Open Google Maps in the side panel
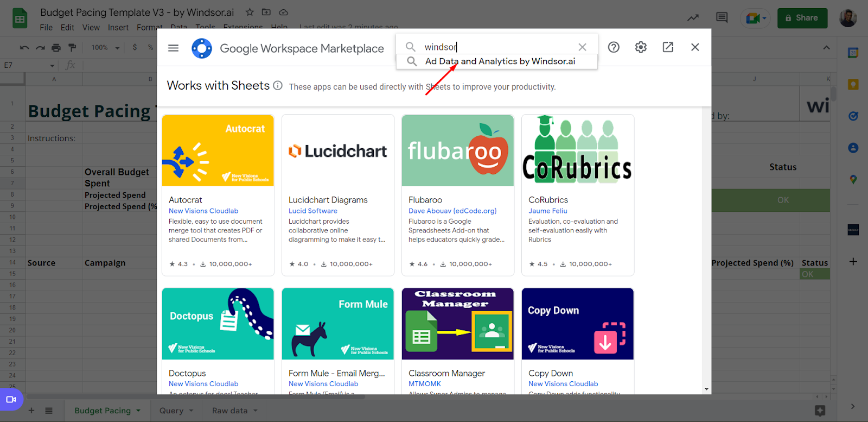 coord(853,179)
